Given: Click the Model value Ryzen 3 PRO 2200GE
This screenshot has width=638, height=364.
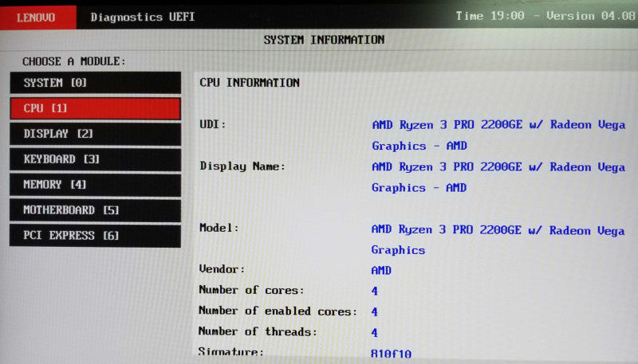Looking at the screenshot, I should point(498,240).
